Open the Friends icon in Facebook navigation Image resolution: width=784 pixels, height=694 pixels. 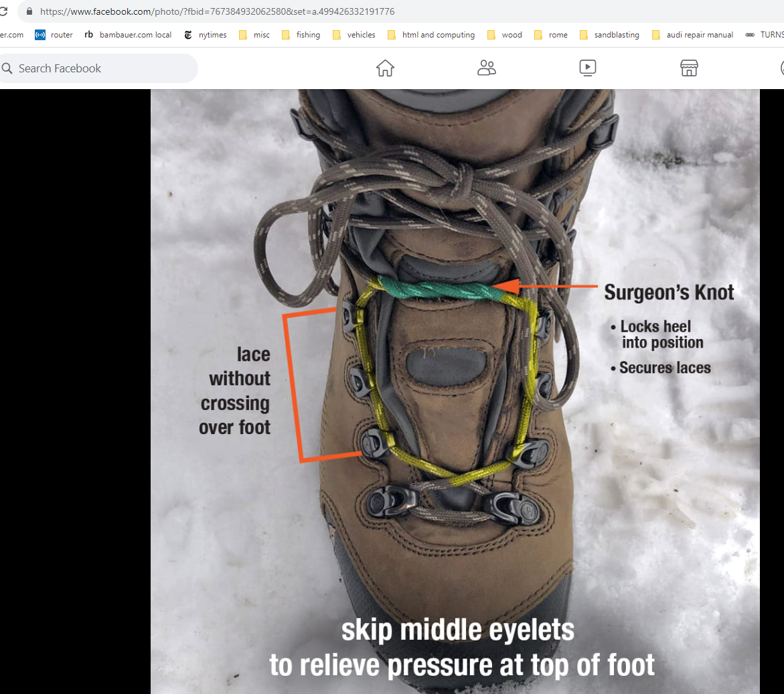pos(487,68)
